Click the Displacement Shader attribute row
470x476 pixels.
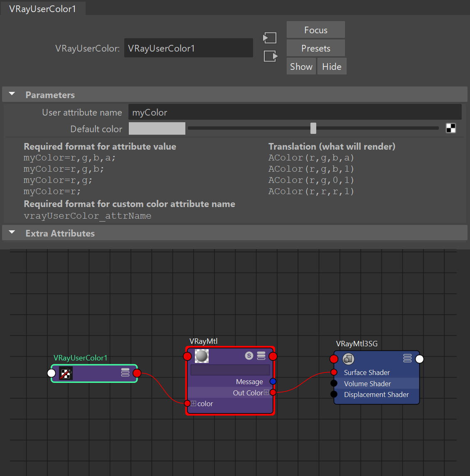(x=376, y=395)
